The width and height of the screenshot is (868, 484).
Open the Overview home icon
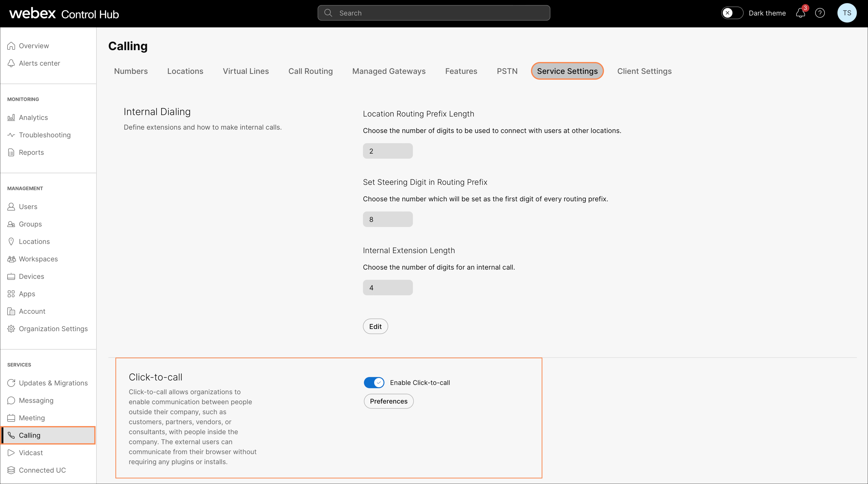point(11,46)
